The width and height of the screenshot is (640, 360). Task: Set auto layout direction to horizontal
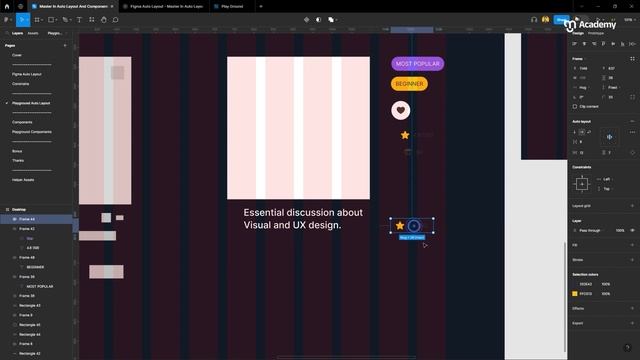pyautogui.click(x=582, y=132)
